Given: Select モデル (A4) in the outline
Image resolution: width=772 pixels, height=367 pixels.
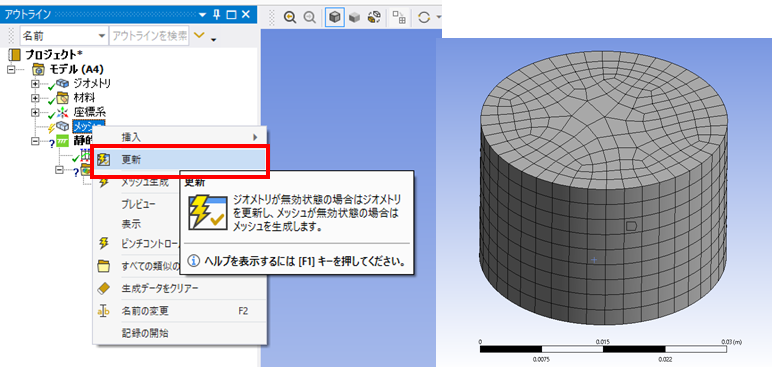Looking at the screenshot, I should pos(76,69).
